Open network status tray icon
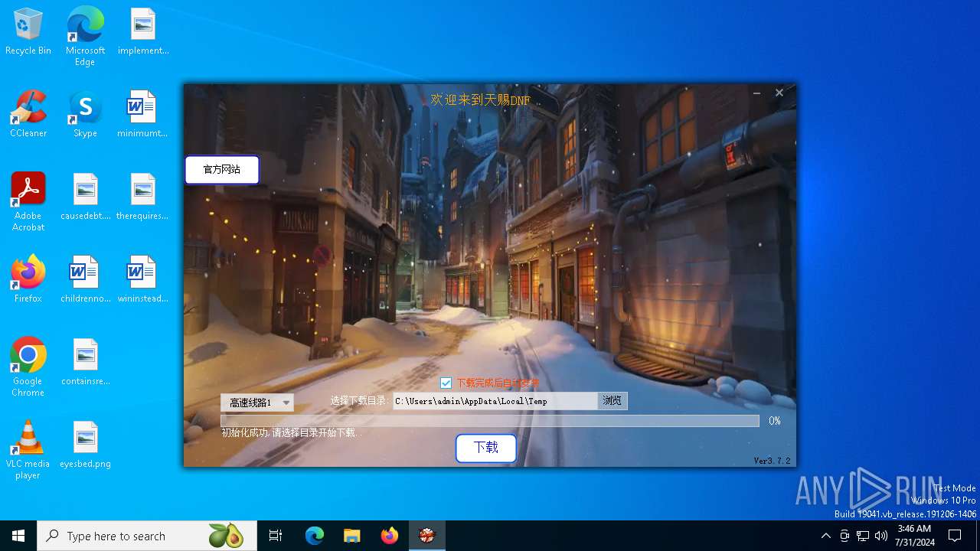The width and height of the screenshot is (980, 551). pos(863,536)
